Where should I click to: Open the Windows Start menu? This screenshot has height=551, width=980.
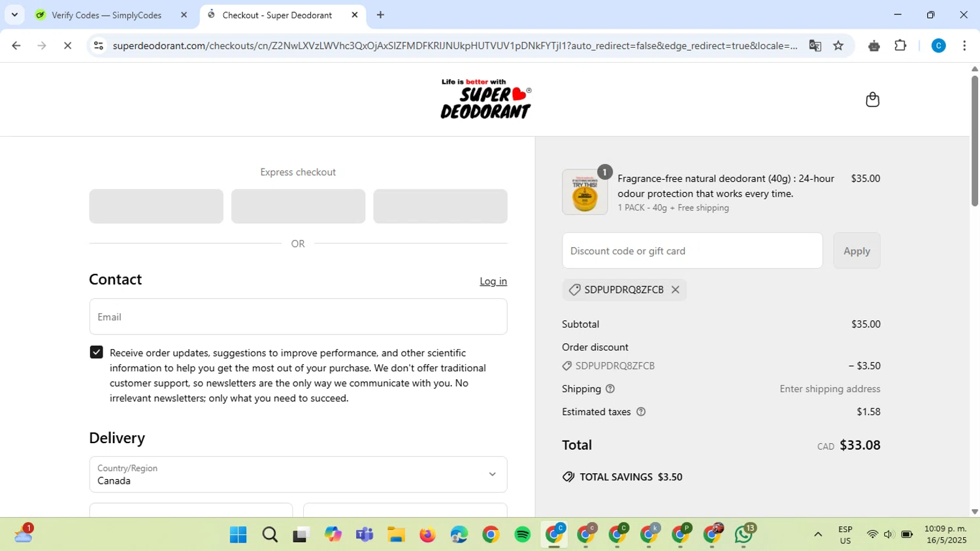coord(238,535)
